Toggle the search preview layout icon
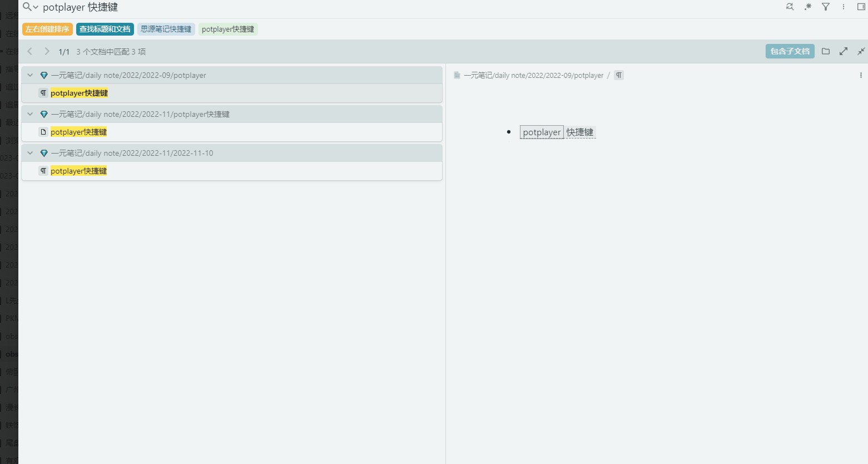Screen dimensions: 868x464 (861, 7)
